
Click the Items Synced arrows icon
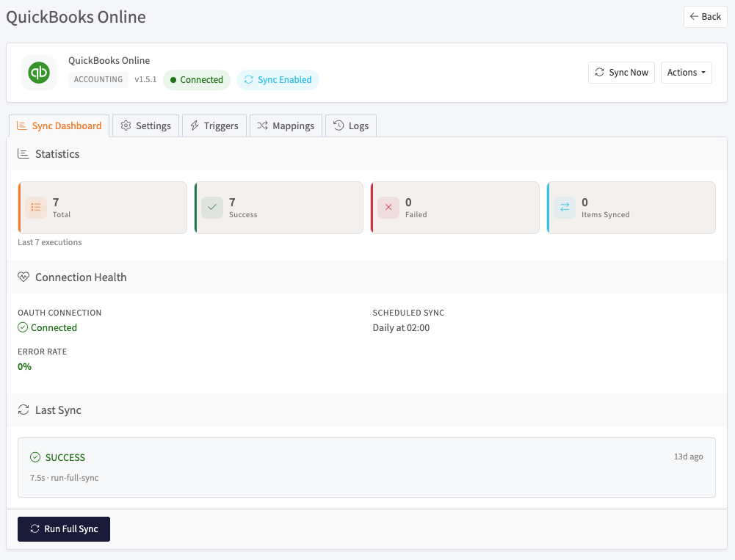[565, 207]
